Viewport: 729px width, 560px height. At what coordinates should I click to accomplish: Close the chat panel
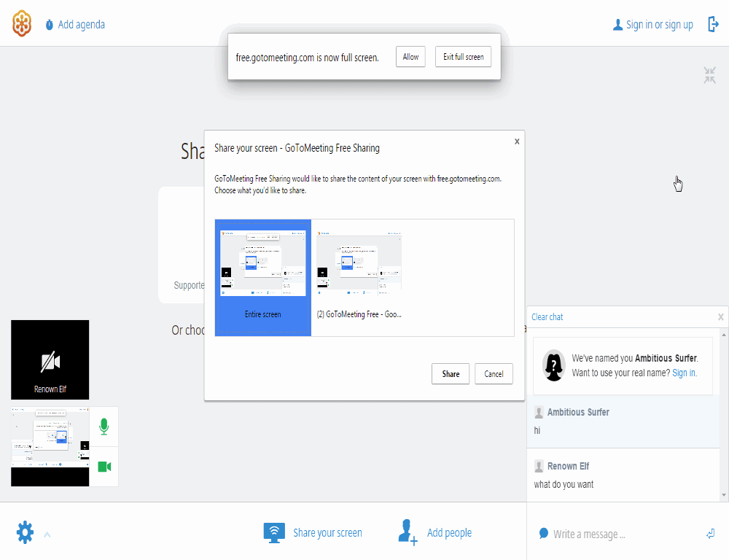[721, 317]
